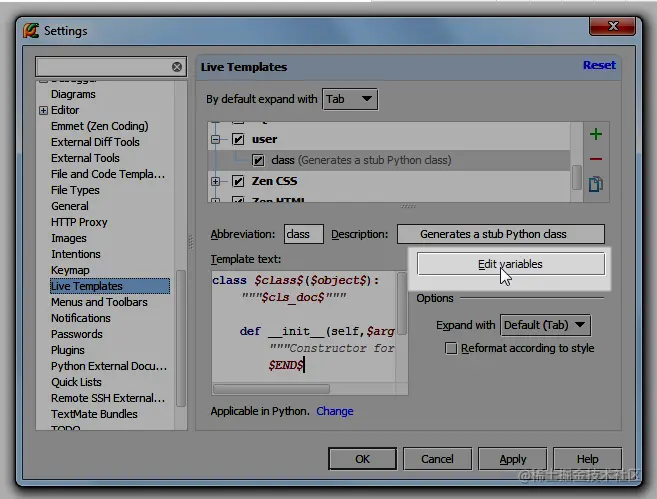Toggle the user template group checkbox
Image resolution: width=657 pixels, height=499 pixels.
click(x=238, y=139)
